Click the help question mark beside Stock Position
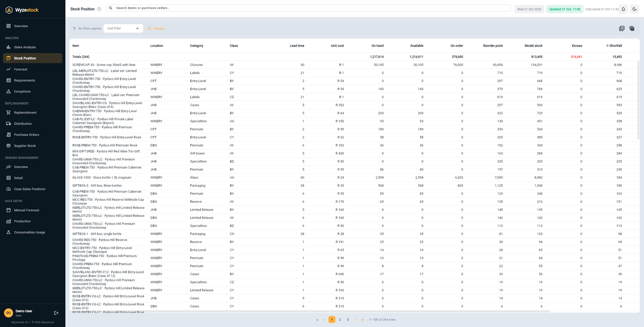This screenshot has height=327, width=644. pos(99,9)
